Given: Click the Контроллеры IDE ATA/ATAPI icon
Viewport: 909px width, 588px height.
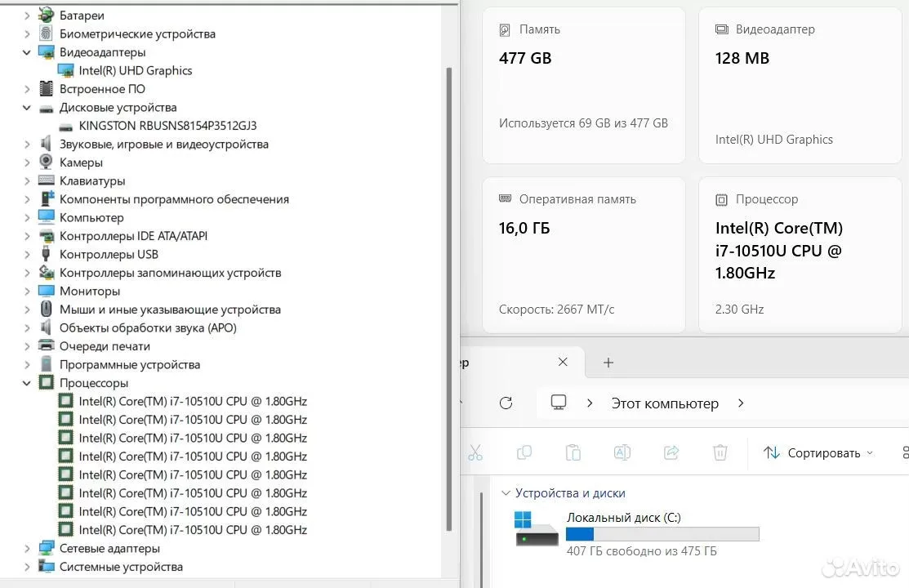Looking at the screenshot, I should pyautogui.click(x=47, y=235).
